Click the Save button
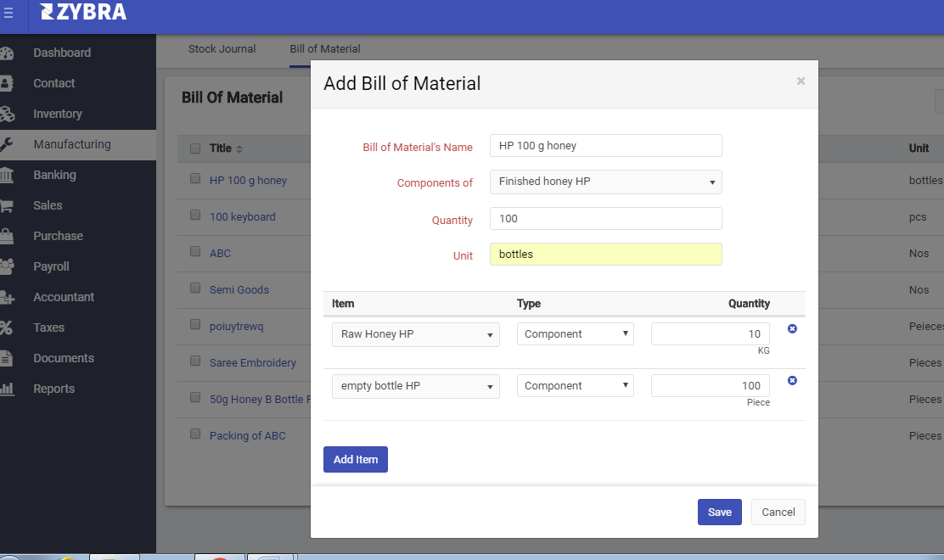This screenshot has height=560, width=944. tap(719, 512)
